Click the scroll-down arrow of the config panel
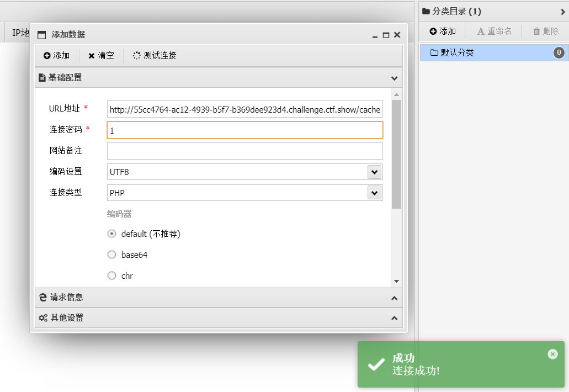Viewport: 569px width, 392px height. (396, 281)
